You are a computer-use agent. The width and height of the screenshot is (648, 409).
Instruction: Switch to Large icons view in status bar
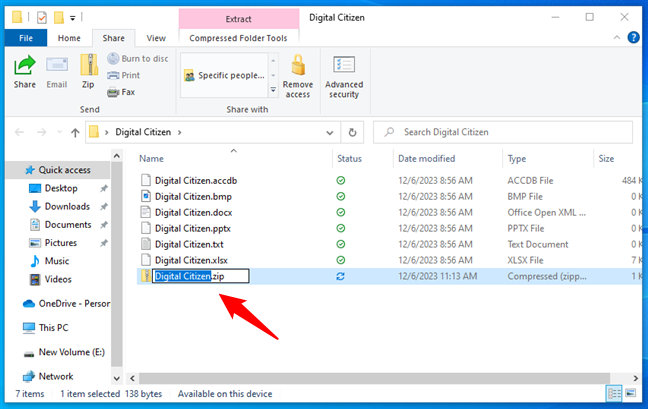click(x=631, y=393)
